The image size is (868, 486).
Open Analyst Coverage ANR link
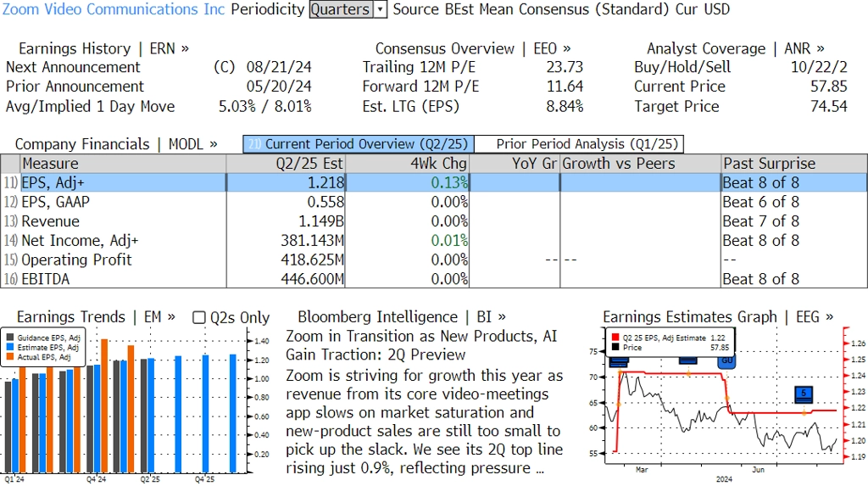pos(736,48)
